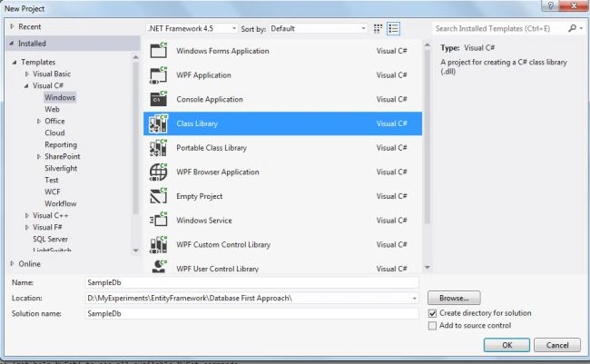
Task: Click the help question mark button
Action: (x=550, y=5)
